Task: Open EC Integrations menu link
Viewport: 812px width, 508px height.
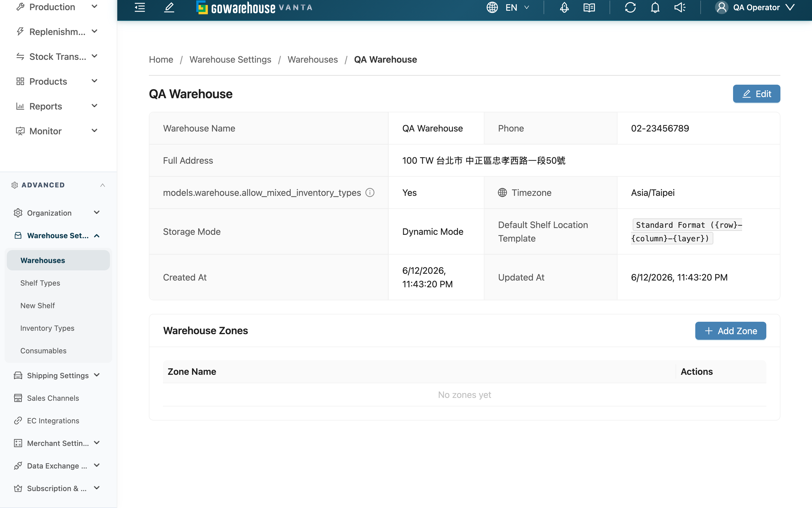Action: (x=53, y=420)
